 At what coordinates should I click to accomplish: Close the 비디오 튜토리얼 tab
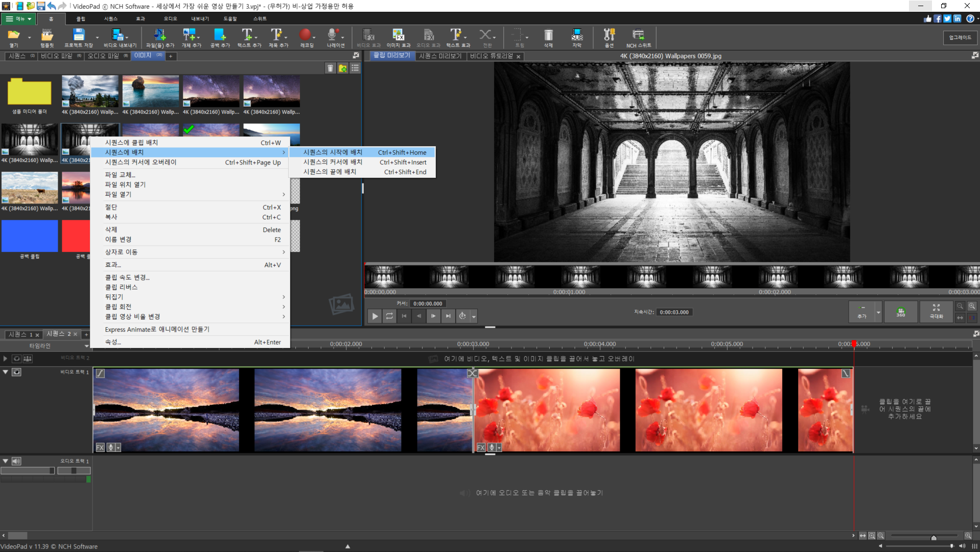[518, 57]
